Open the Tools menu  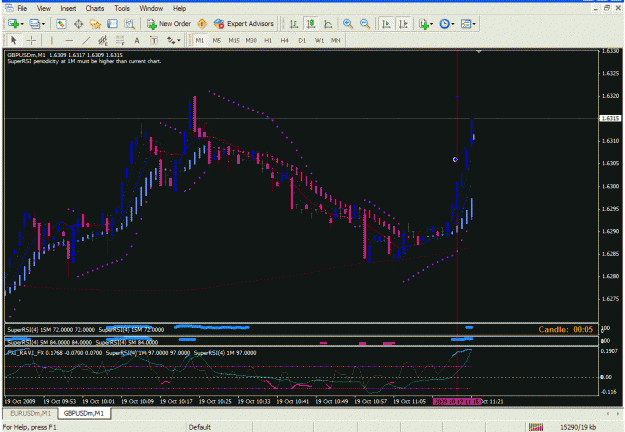122,8
